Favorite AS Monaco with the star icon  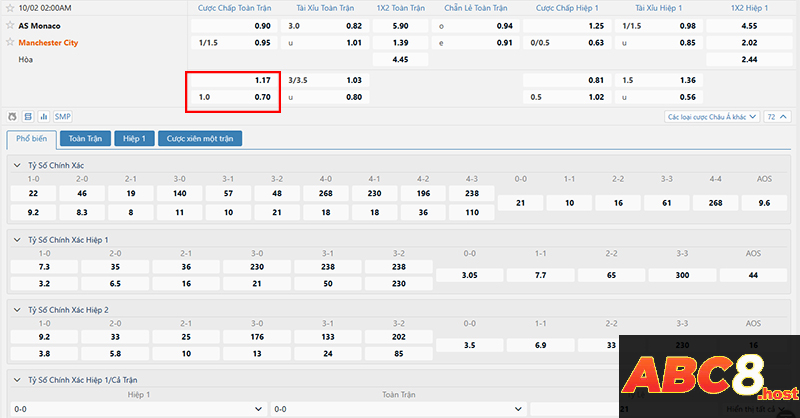coord(11,25)
